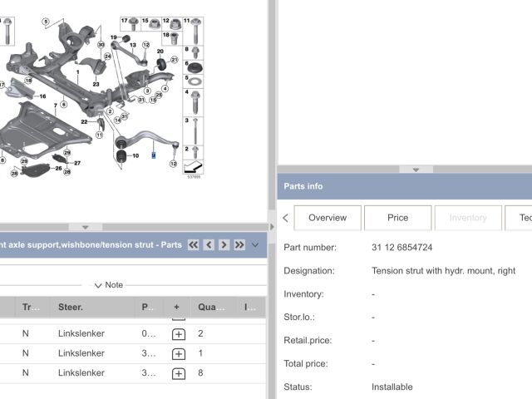
Task: Collapse the Parts panel header chevron
Action: 255,244
